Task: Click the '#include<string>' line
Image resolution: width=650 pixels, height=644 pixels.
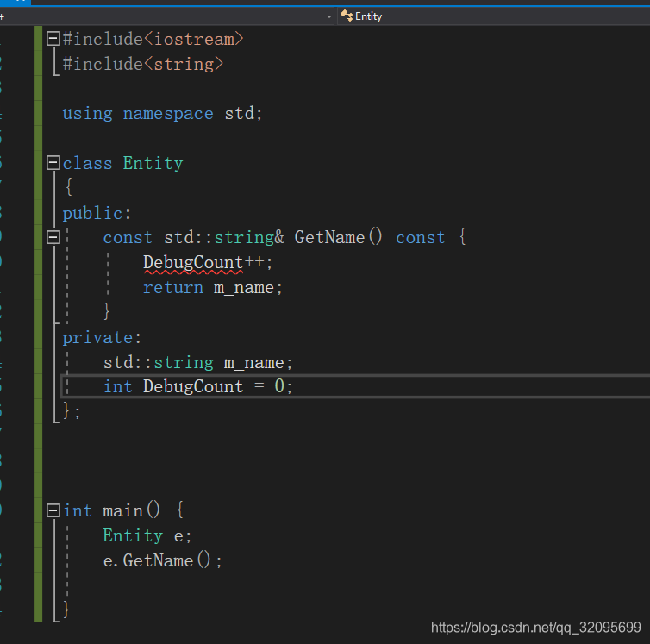Action: pyautogui.click(x=143, y=64)
